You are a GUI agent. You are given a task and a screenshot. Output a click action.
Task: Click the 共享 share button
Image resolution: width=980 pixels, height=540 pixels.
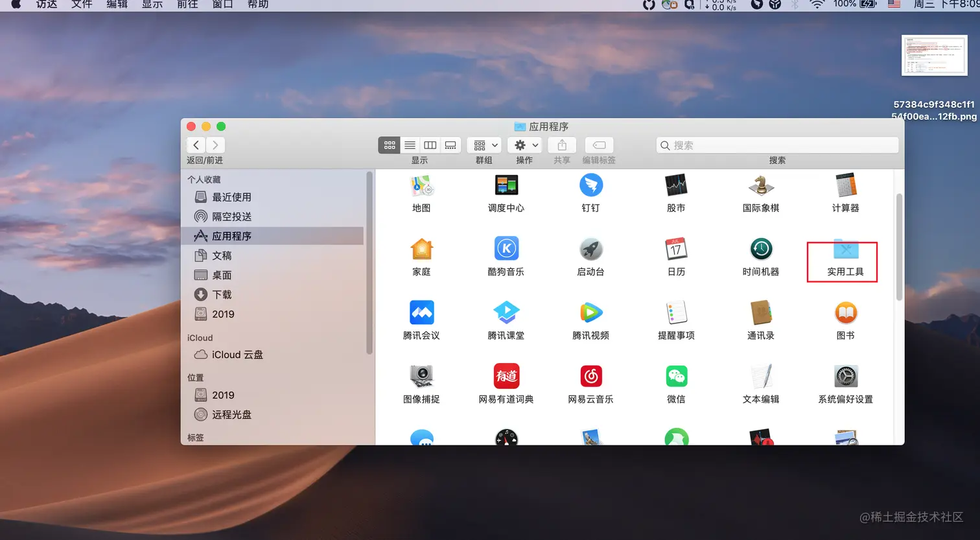pos(562,145)
